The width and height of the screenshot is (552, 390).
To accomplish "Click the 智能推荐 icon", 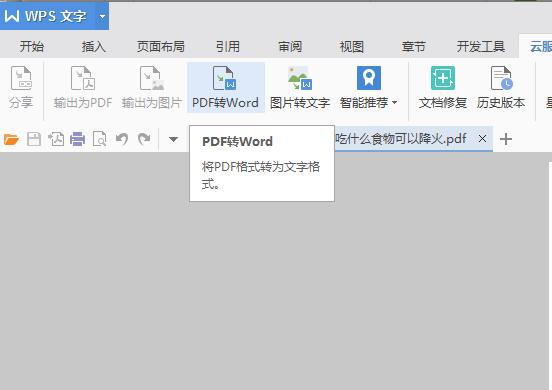I will tap(369, 78).
